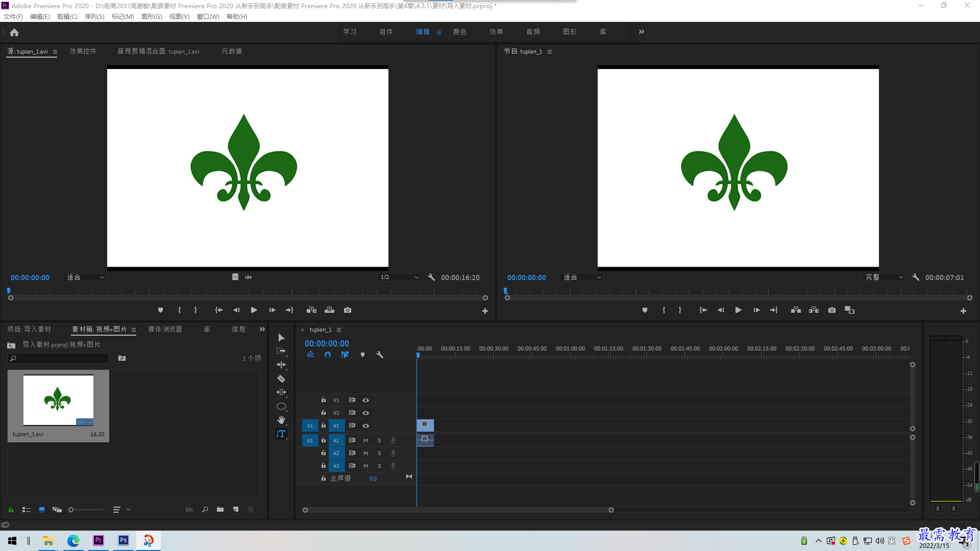Toggle V3 track visibility eye
The width and height of the screenshot is (980, 551).
366,400
